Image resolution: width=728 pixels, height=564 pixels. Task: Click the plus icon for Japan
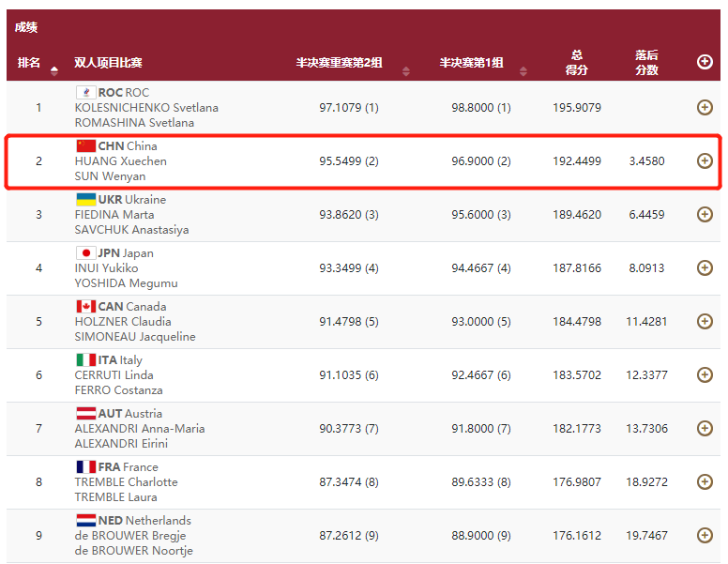(705, 268)
